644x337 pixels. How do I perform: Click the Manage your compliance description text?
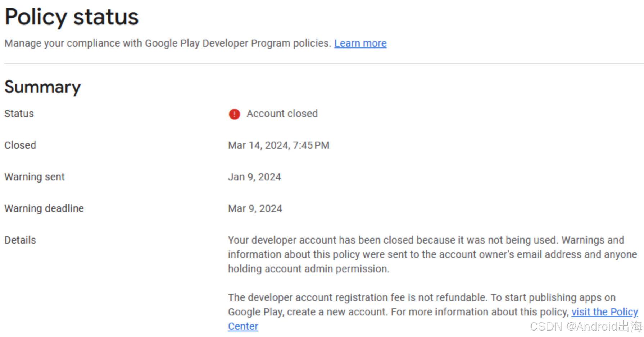click(168, 43)
